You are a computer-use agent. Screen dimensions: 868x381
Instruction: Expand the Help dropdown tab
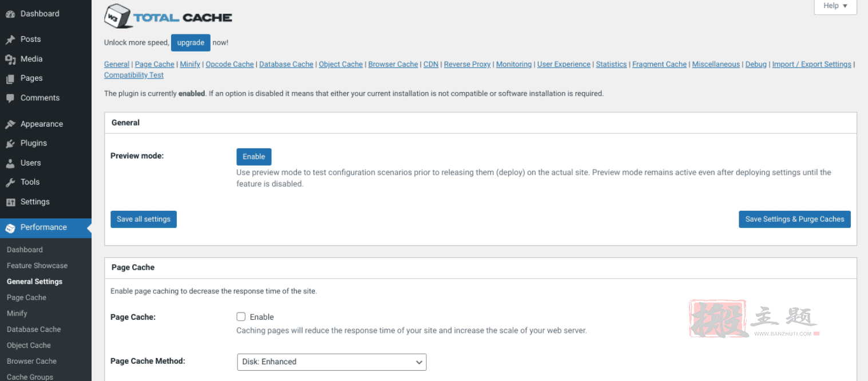[835, 6]
